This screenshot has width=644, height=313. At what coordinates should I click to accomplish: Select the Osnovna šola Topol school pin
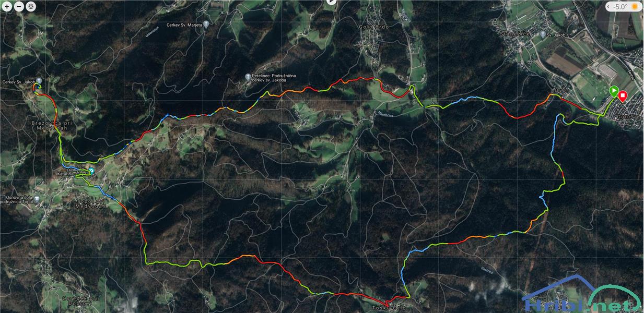pyautogui.click(x=37, y=199)
